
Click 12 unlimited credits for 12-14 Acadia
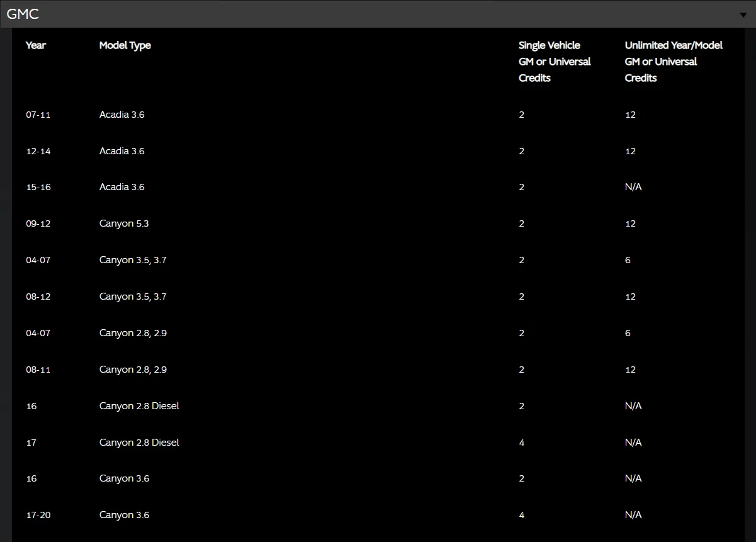pyautogui.click(x=630, y=151)
